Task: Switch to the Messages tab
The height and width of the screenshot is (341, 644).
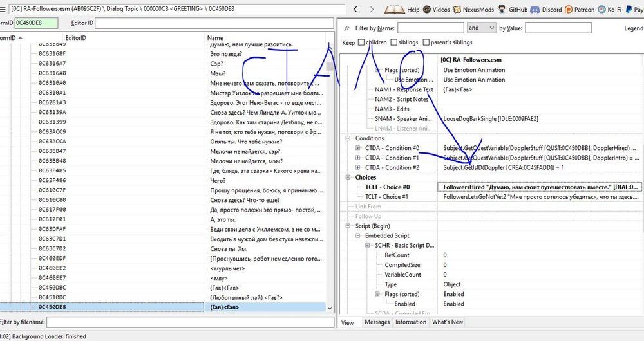Action: pyautogui.click(x=377, y=322)
